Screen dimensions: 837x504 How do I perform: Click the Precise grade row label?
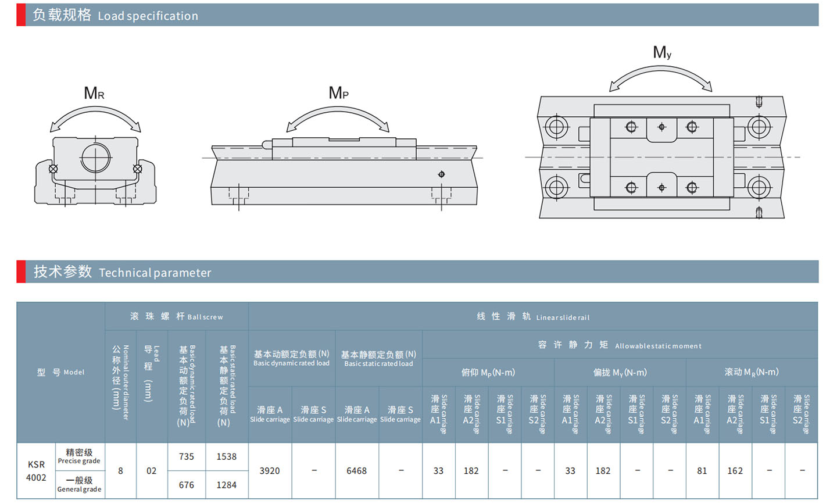[x=79, y=456]
